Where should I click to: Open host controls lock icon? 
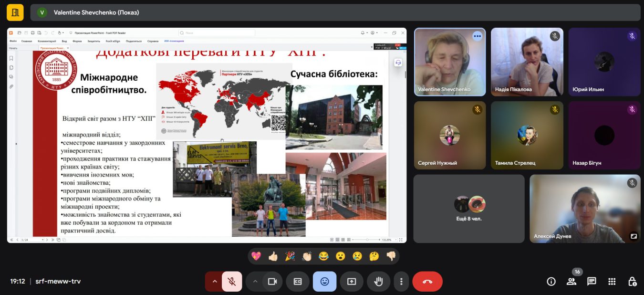coord(632,282)
